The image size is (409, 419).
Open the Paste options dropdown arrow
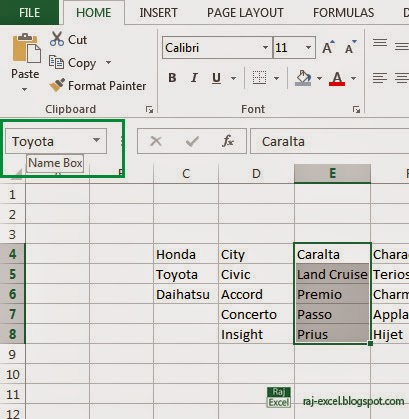[x=24, y=89]
